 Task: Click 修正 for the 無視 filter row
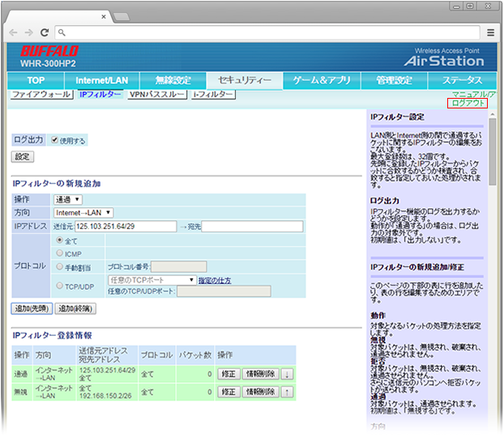229,392
